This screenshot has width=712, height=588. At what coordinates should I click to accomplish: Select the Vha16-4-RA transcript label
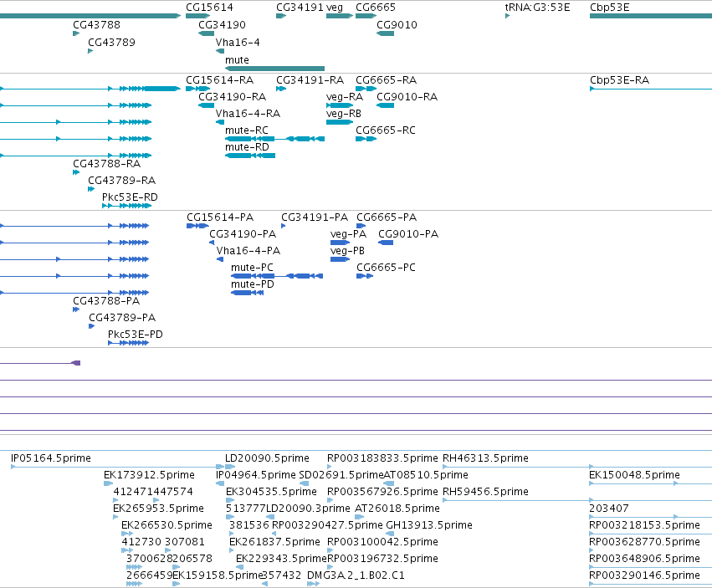248,114
